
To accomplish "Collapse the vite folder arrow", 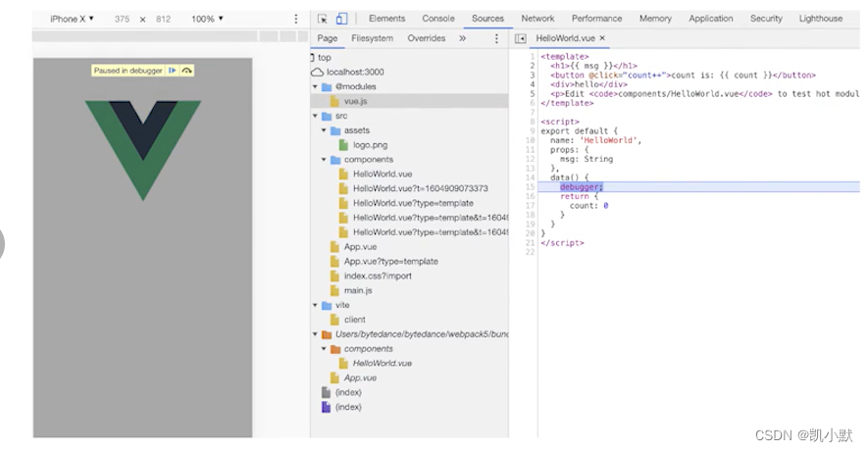I will 315,305.
